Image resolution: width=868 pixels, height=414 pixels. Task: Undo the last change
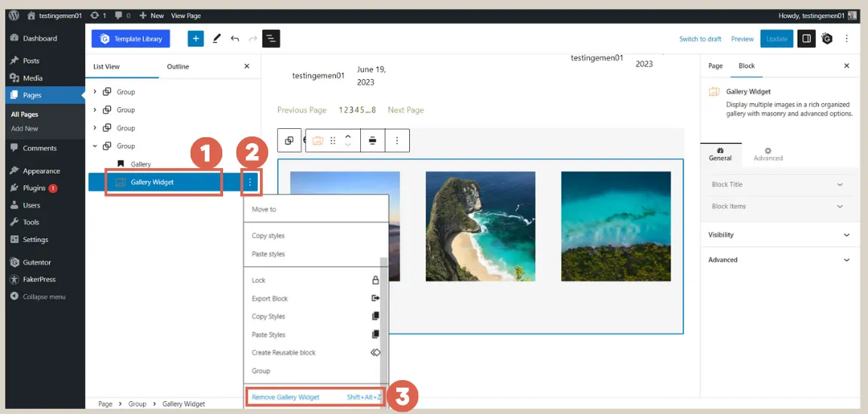pos(235,38)
